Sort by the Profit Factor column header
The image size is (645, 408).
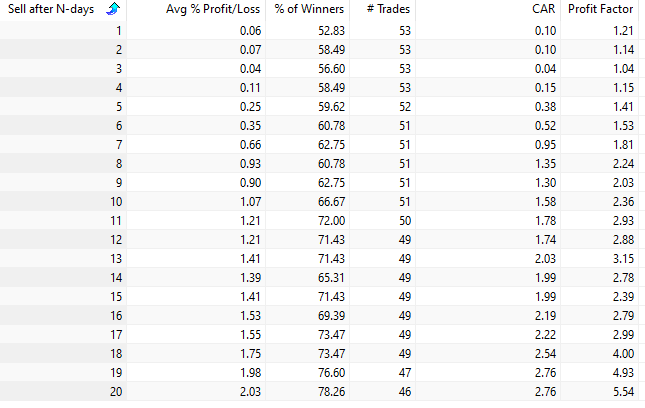click(x=601, y=9)
